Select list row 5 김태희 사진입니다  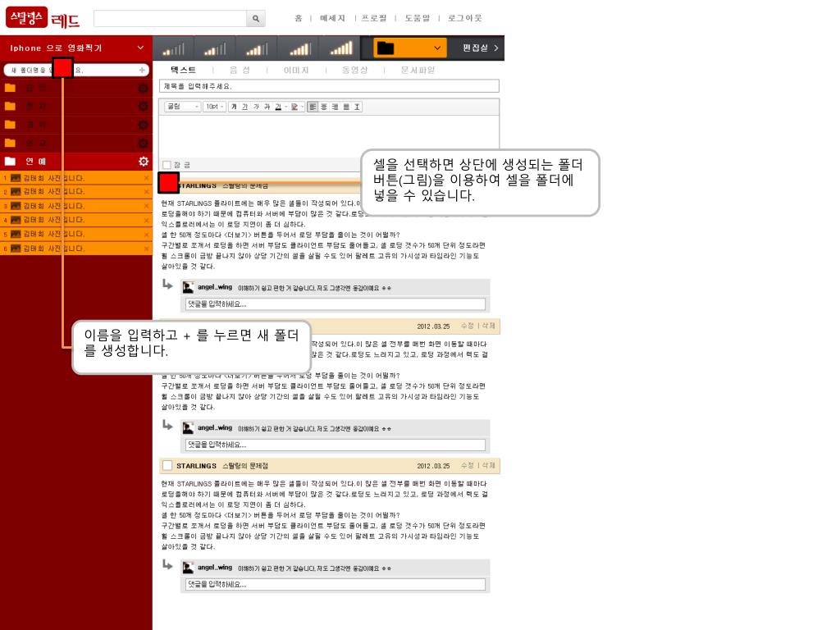tap(76, 234)
